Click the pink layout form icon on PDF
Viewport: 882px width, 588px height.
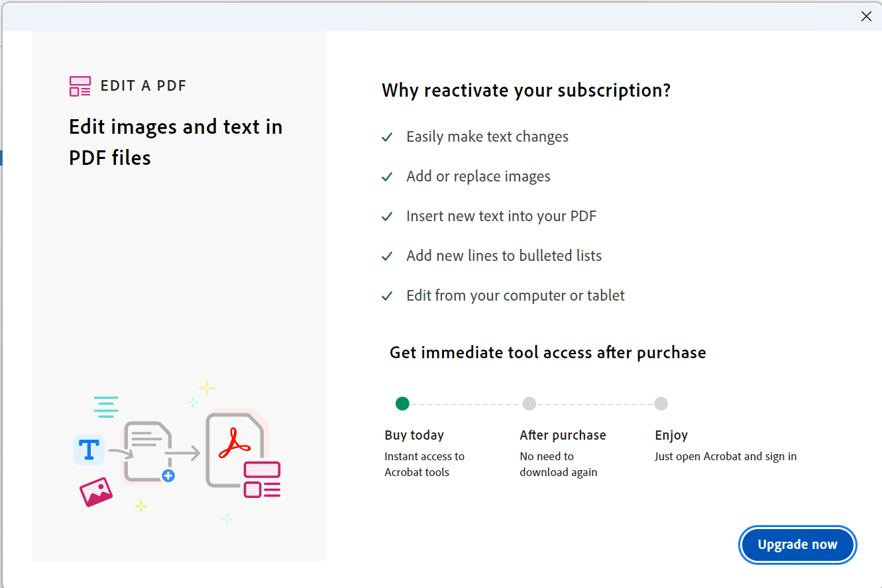pyautogui.click(x=262, y=479)
